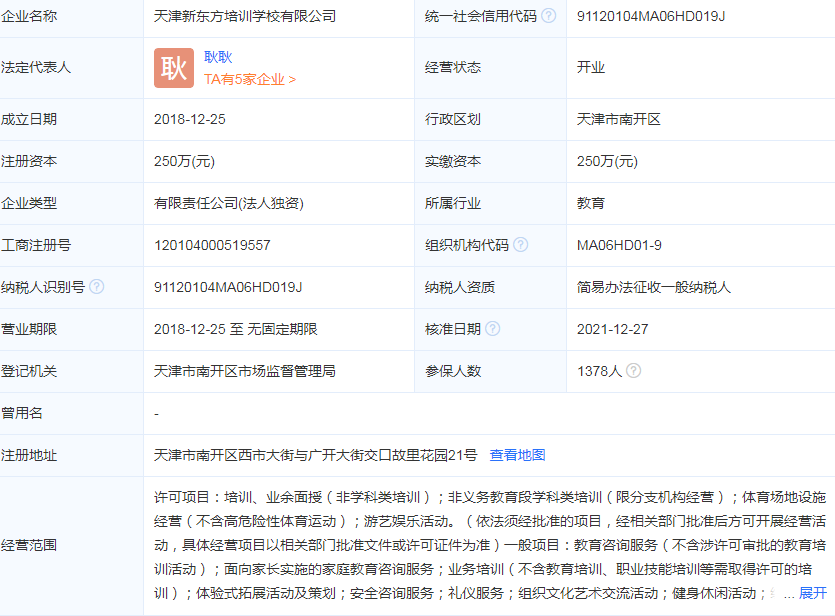The image size is (835, 616).
Task: Click help icon beside 纳税人识别号
Action: point(96,286)
